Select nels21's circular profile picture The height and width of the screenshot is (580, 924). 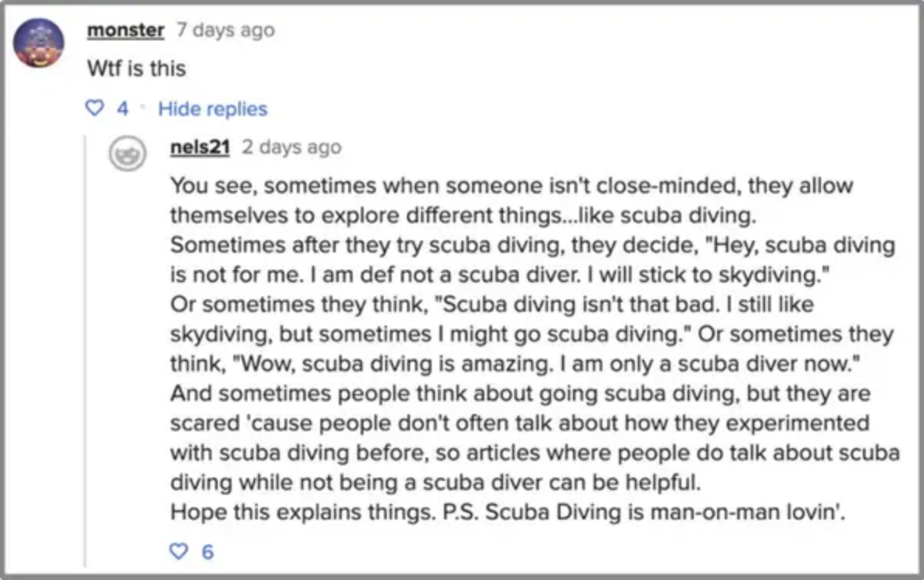click(x=128, y=154)
